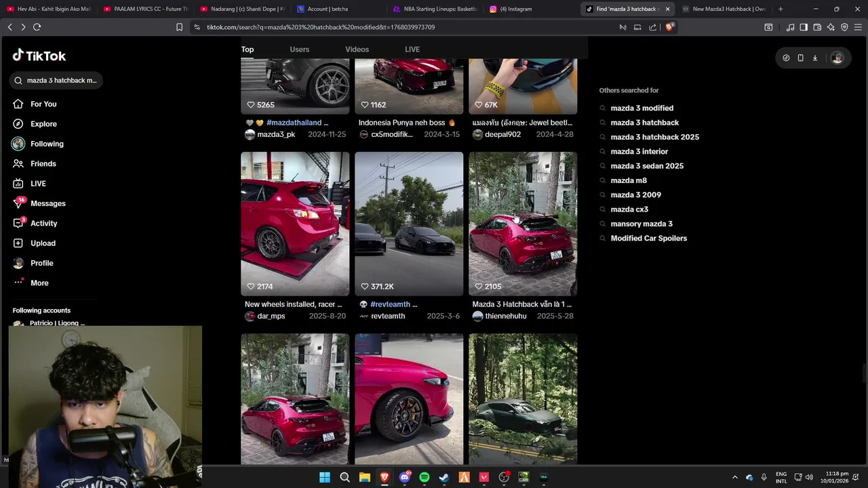
Task: Open thiennehuhu user profile
Action: (x=506, y=317)
